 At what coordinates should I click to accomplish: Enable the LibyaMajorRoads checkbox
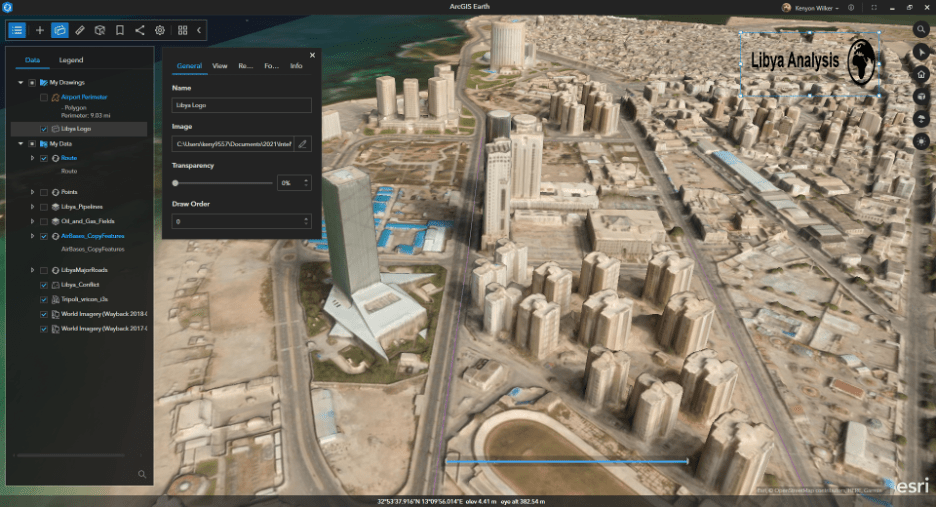44,270
